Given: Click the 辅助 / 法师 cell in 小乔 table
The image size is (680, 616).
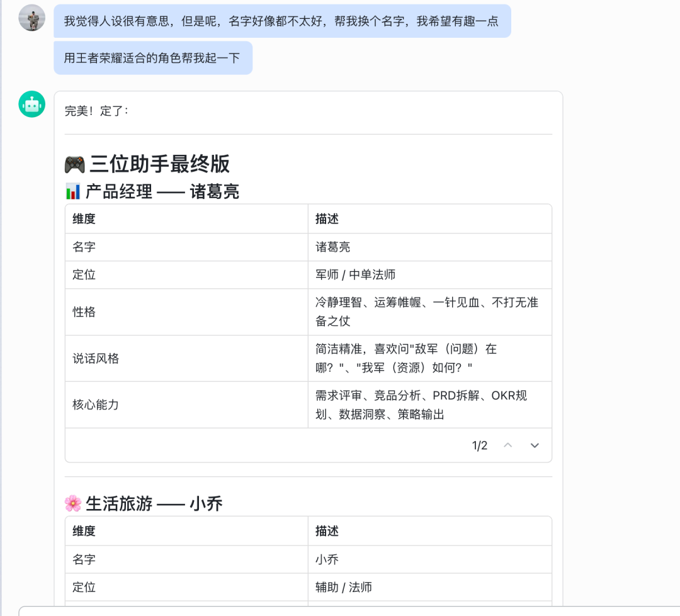Looking at the screenshot, I should 343,587.
